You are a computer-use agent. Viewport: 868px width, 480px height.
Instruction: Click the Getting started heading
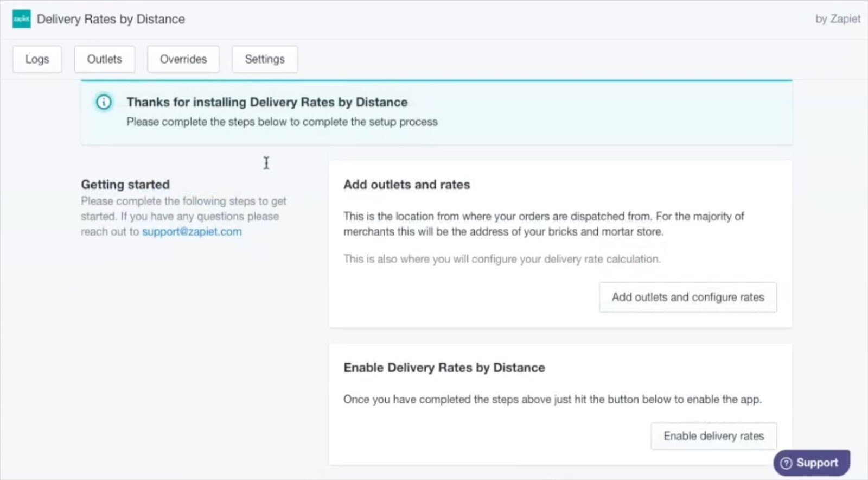(x=125, y=185)
